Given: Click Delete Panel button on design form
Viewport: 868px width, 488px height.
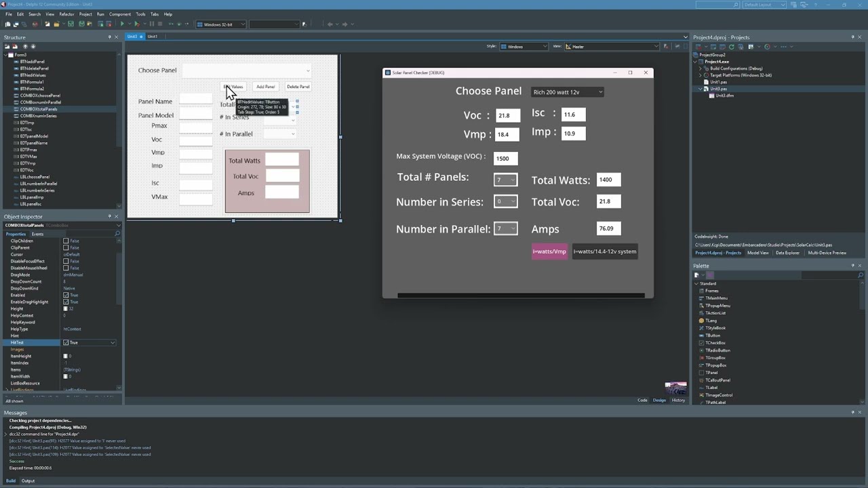Looking at the screenshot, I should (298, 87).
